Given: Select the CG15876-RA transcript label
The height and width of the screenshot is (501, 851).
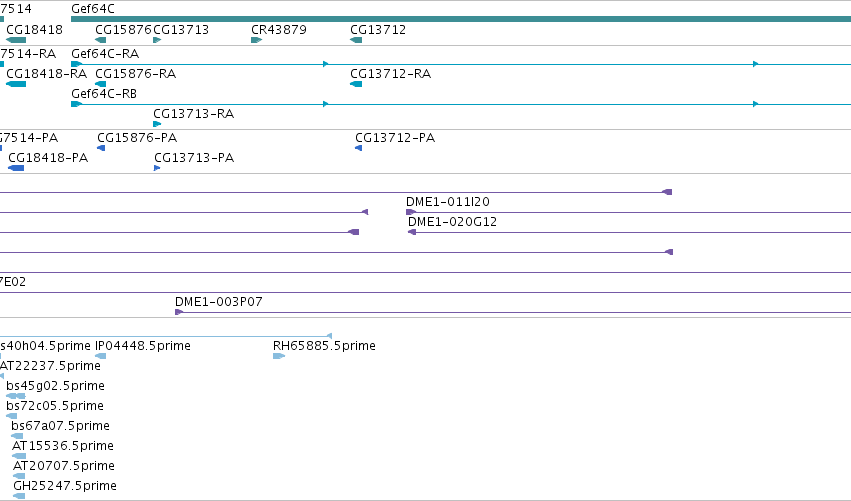Looking at the screenshot, I should click(136, 74).
